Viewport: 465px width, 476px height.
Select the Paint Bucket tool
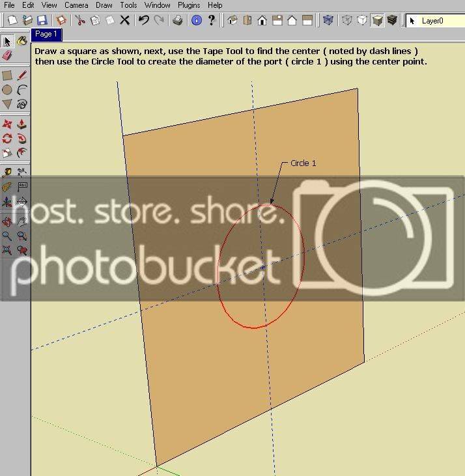coord(22,41)
